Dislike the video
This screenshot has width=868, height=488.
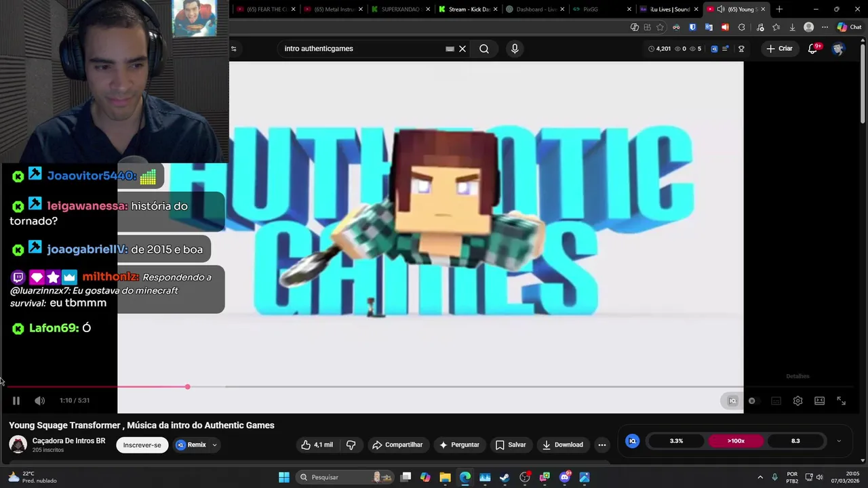351,445
